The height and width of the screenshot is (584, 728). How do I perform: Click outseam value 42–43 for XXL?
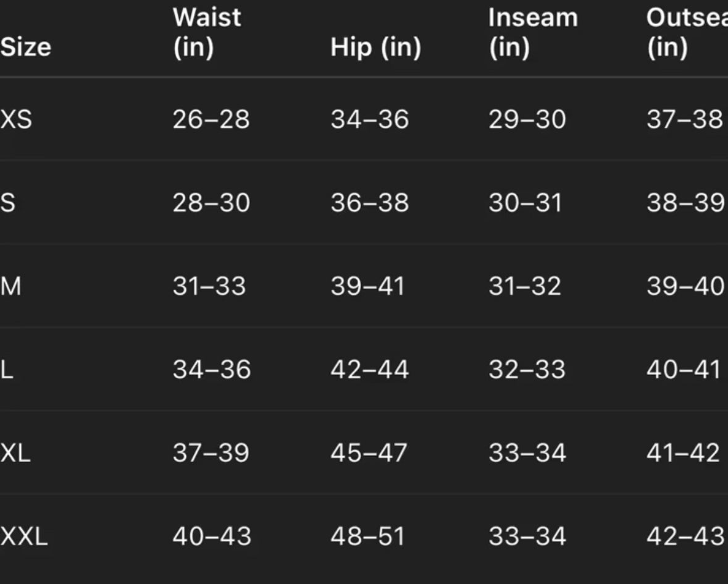coord(685,536)
